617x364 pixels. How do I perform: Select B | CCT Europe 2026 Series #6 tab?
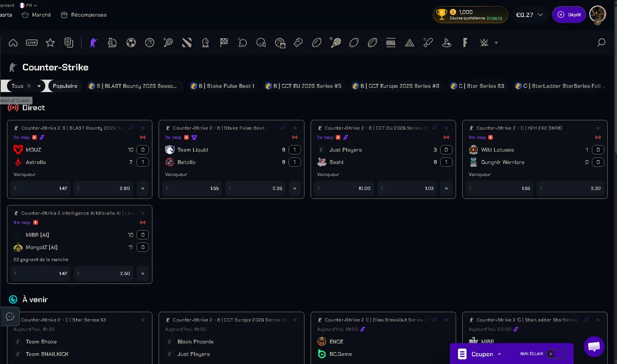point(396,86)
